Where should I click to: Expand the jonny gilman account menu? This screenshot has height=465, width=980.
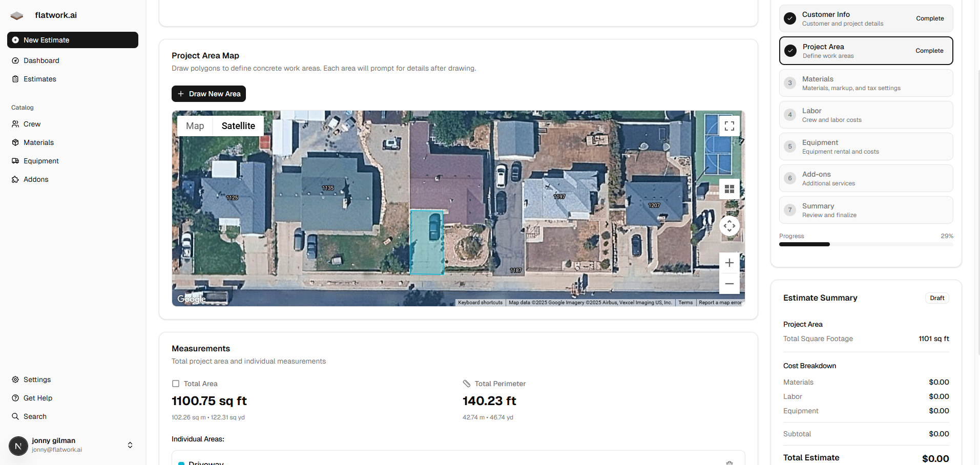point(130,445)
